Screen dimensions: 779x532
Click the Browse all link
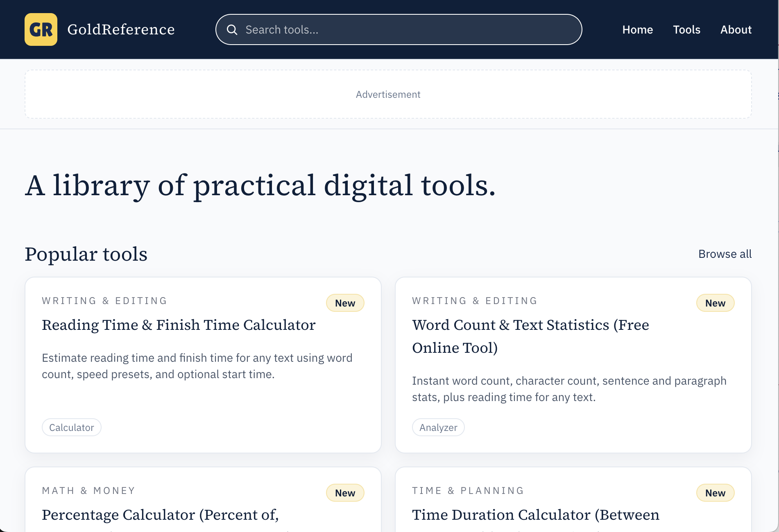click(x=725, y=254)
